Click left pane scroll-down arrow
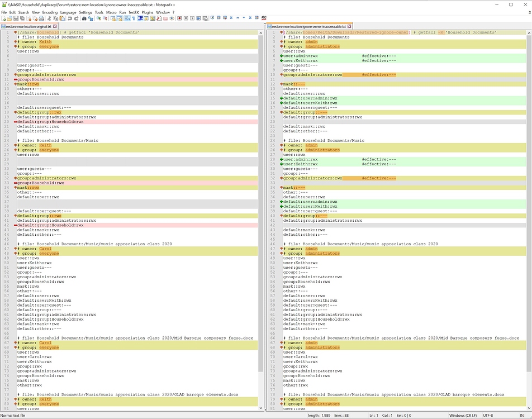The height and width of the screenshot is (419, 532). 260,408
